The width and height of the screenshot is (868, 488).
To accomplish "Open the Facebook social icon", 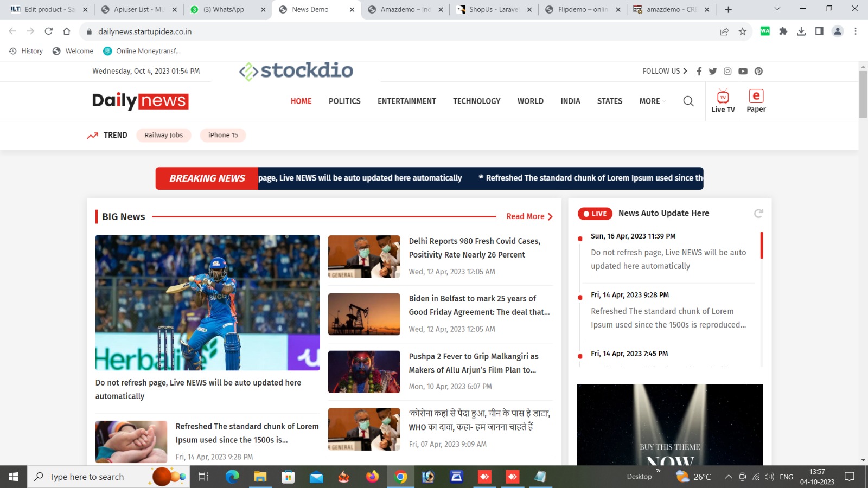I will (x=699, y=71).
